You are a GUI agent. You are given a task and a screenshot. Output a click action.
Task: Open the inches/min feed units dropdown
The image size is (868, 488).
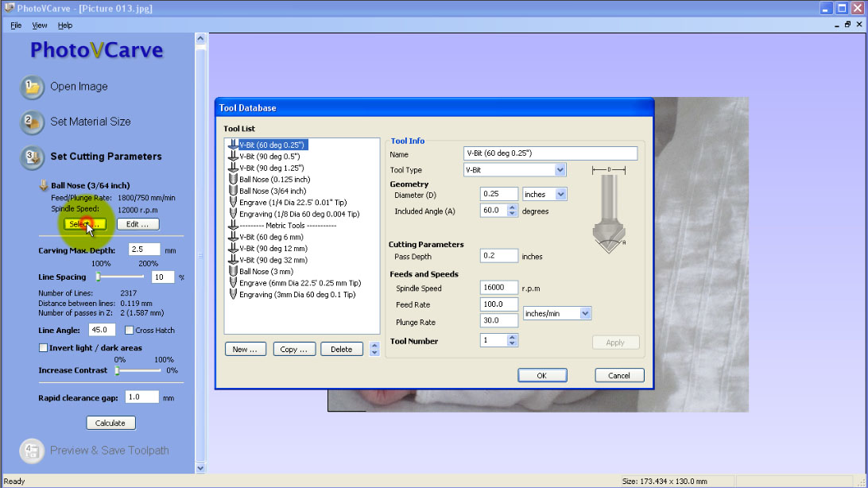point(585,314)
